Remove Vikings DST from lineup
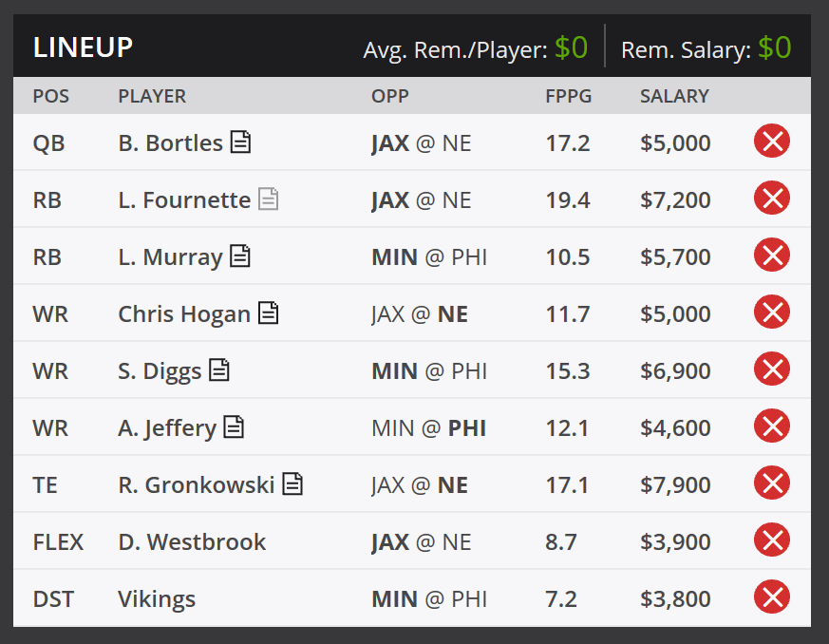Screen dimensions: 829x644 click(x=772, y=597)
